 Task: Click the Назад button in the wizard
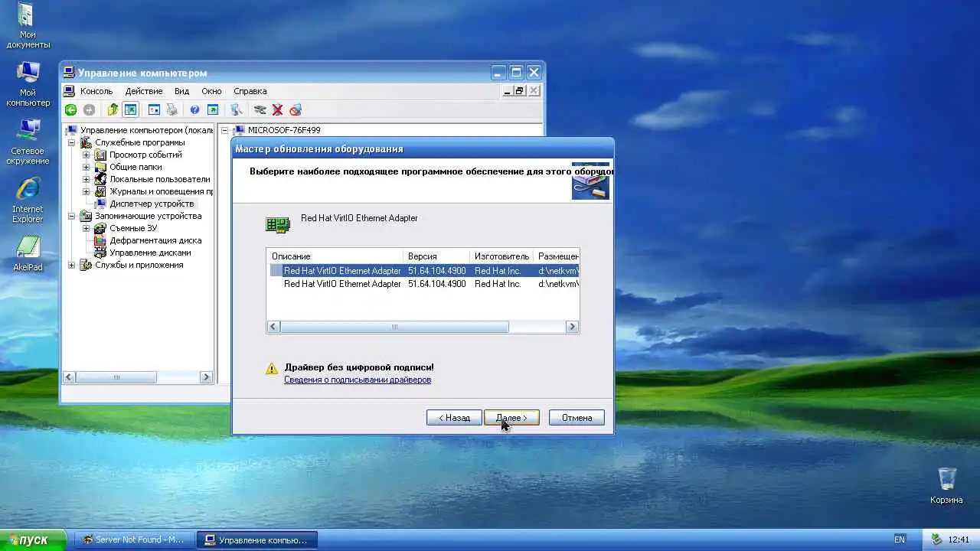click(454, 418)
